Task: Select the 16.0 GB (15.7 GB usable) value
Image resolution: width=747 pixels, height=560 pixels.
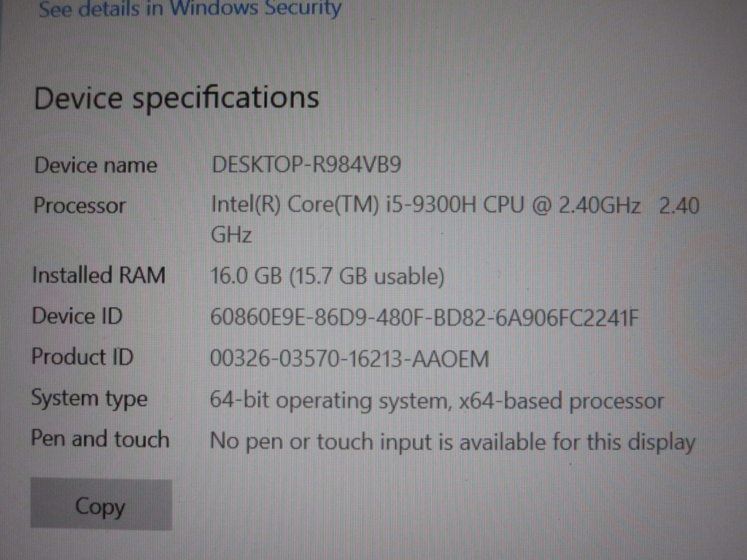Action: 327,276
